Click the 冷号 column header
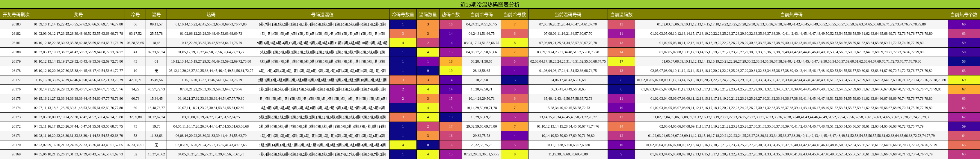The image size is (980, 159). coord(135,15)
